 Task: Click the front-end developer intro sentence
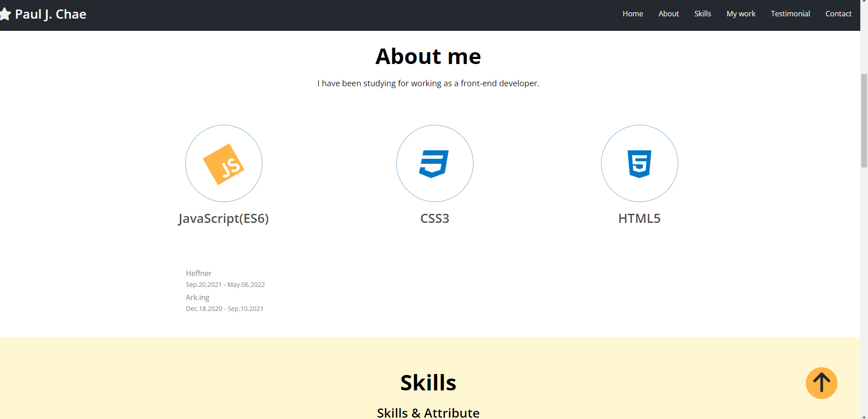(x=428, y=83)
